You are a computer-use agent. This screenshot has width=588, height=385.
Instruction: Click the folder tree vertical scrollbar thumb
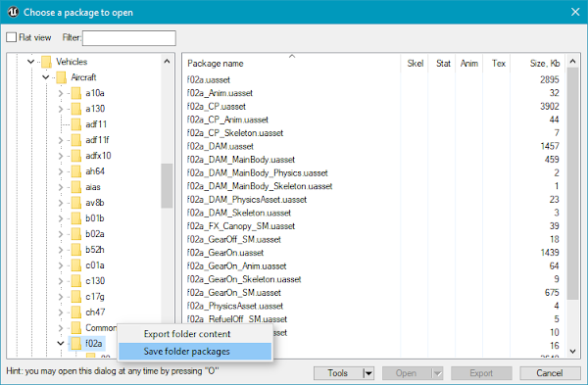click(x=167, y=185)
